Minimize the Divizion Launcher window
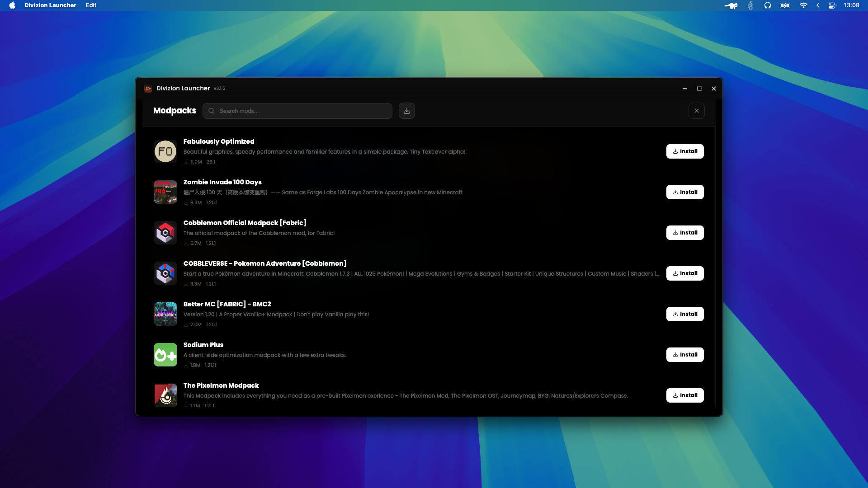This screenshot has height=488, width=868. coord(685,89)
